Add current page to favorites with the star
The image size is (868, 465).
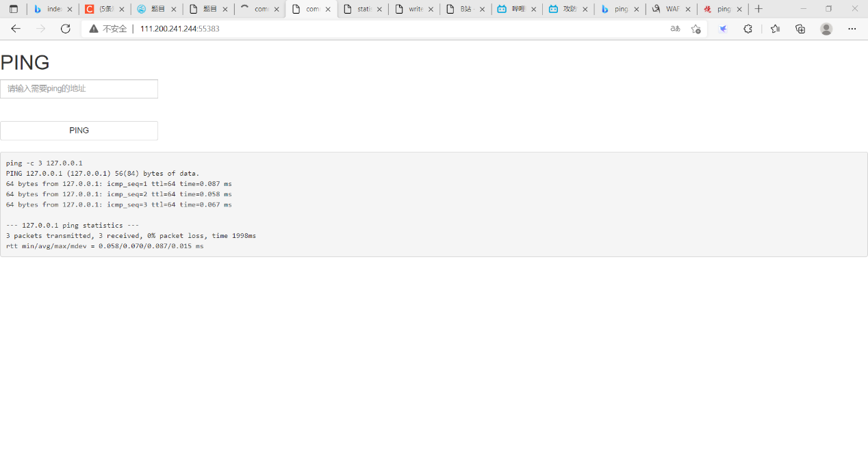[696, 29]
